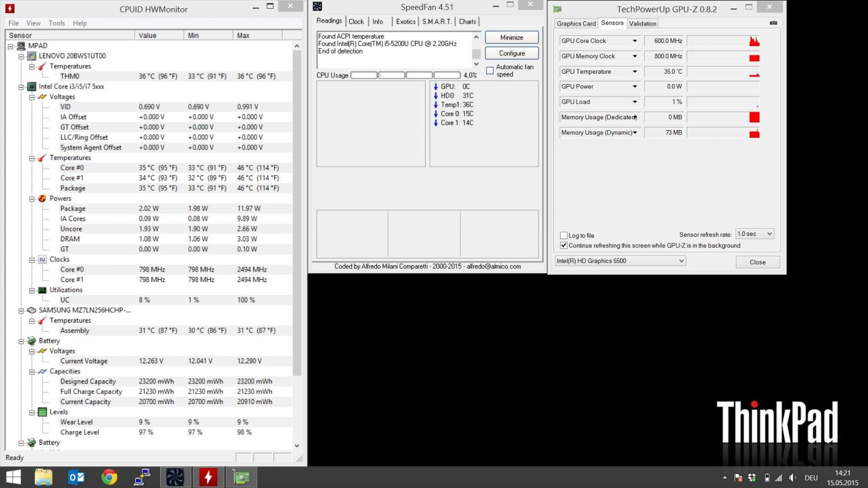This screenshot has height=488, width=868.
Task: Click the blue arrow icon beside HD0 in SpeedFan
Action: click(x=436, y=96)
